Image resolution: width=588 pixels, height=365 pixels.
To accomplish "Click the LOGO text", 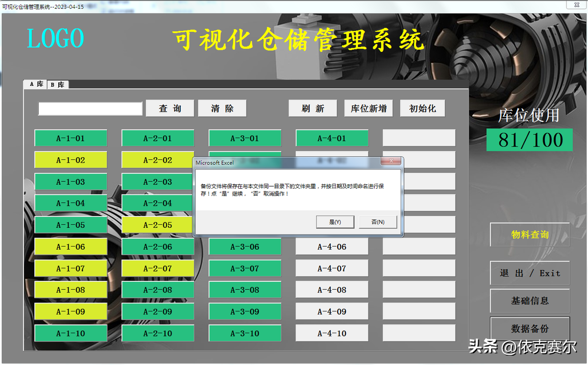I will tap(55, 38).
